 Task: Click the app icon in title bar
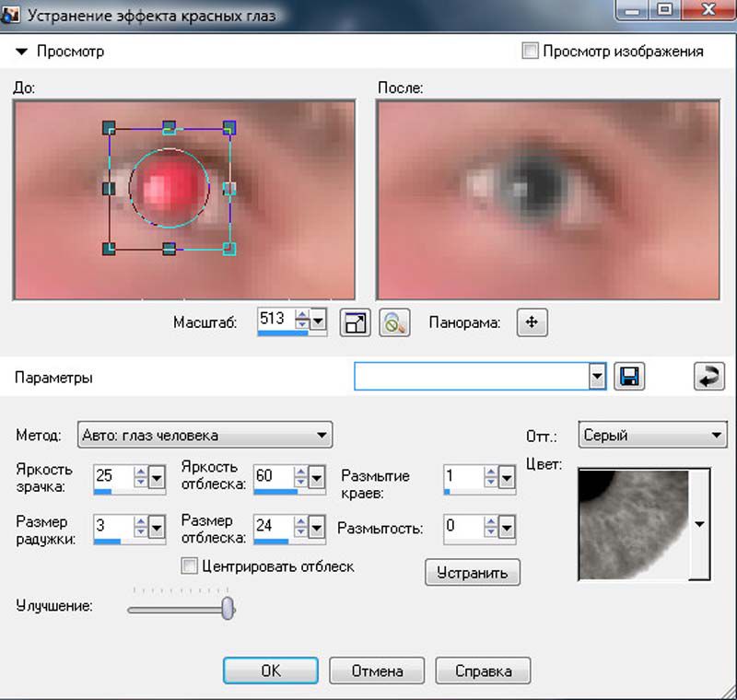coord(12,15)
